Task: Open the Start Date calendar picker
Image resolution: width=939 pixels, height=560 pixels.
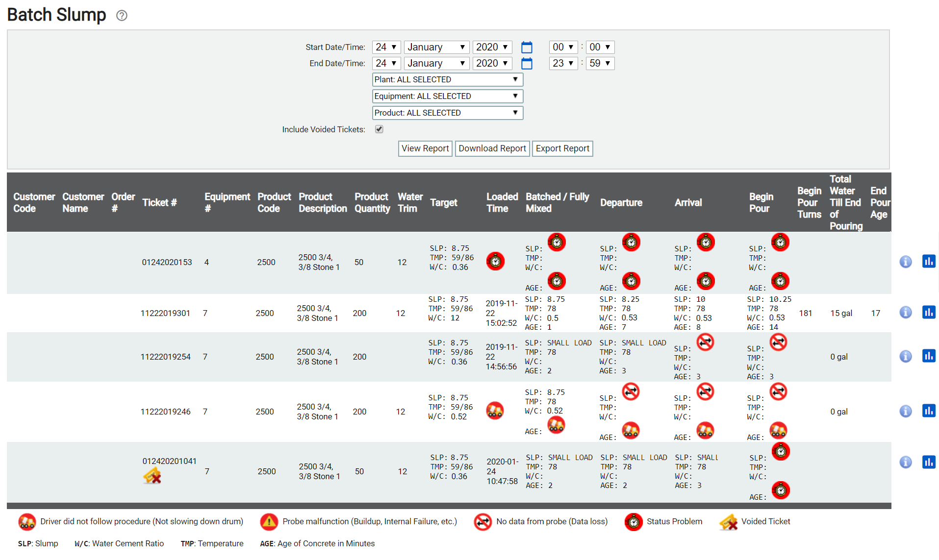Action: [x=527, y=48]
